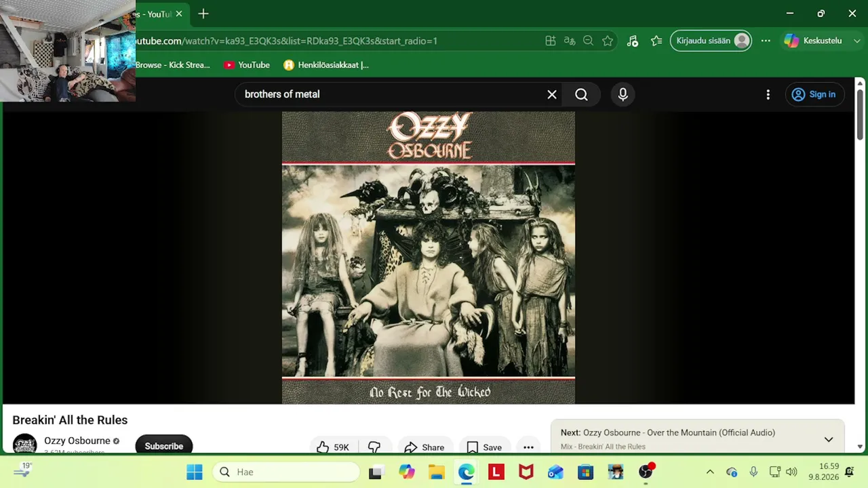Open the media control music-note icon
The height and width of the screenshot is (488, 868).
pos(632,41)
